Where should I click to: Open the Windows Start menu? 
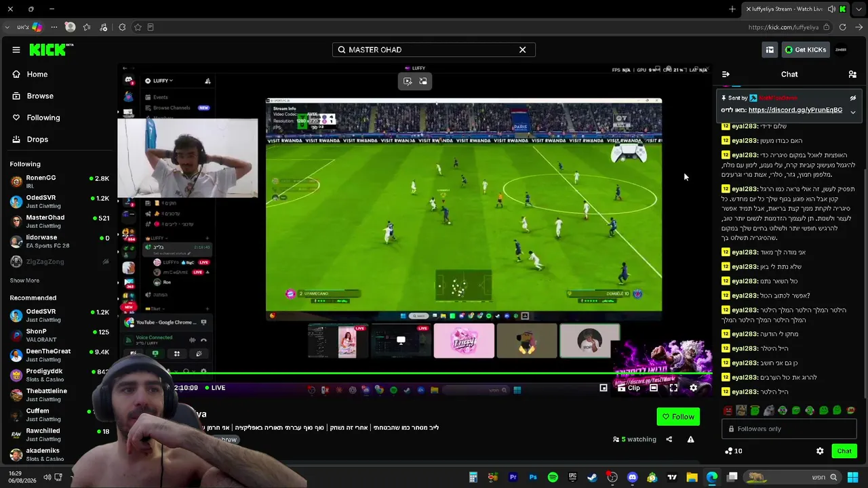[x=852, y=477]
